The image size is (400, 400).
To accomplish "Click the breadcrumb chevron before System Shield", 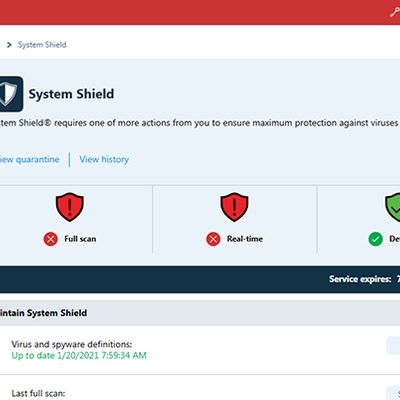I will point(9,45).
